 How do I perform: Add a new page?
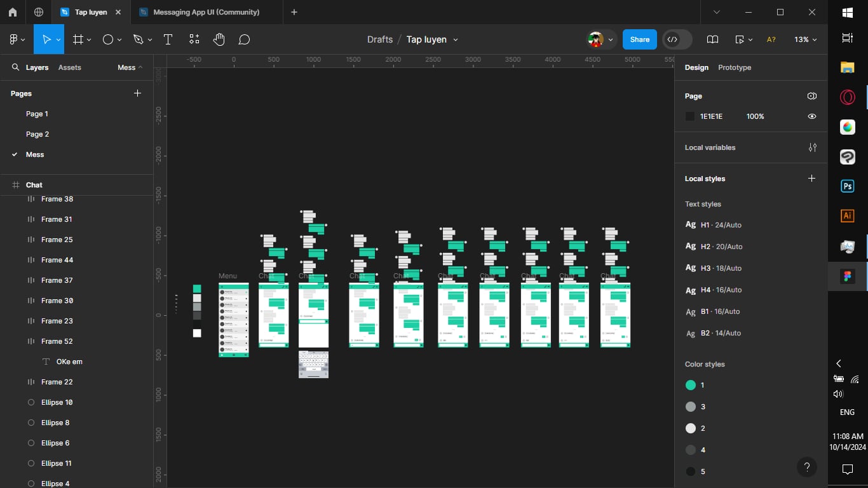click(x=137, y=93)
